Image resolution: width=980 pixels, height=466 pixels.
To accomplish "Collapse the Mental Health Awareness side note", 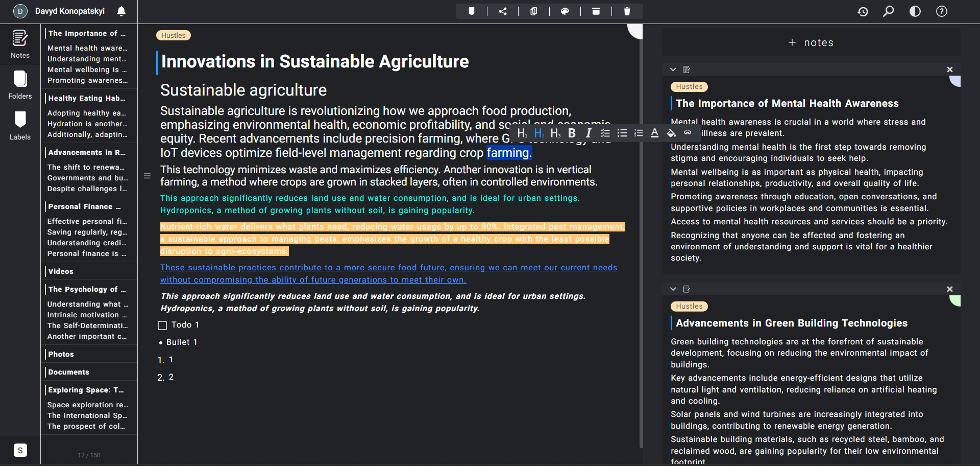I will (673, 69).
